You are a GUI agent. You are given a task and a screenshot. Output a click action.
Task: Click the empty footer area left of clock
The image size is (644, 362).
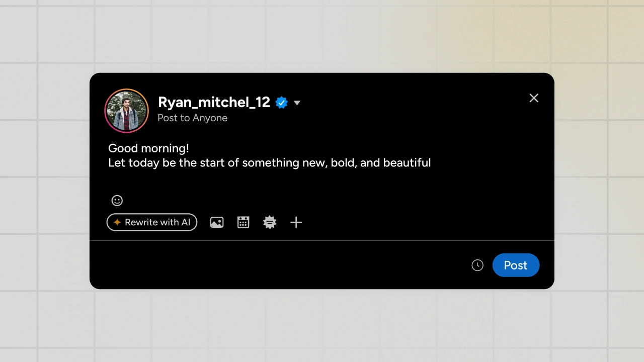pos(277,265)
